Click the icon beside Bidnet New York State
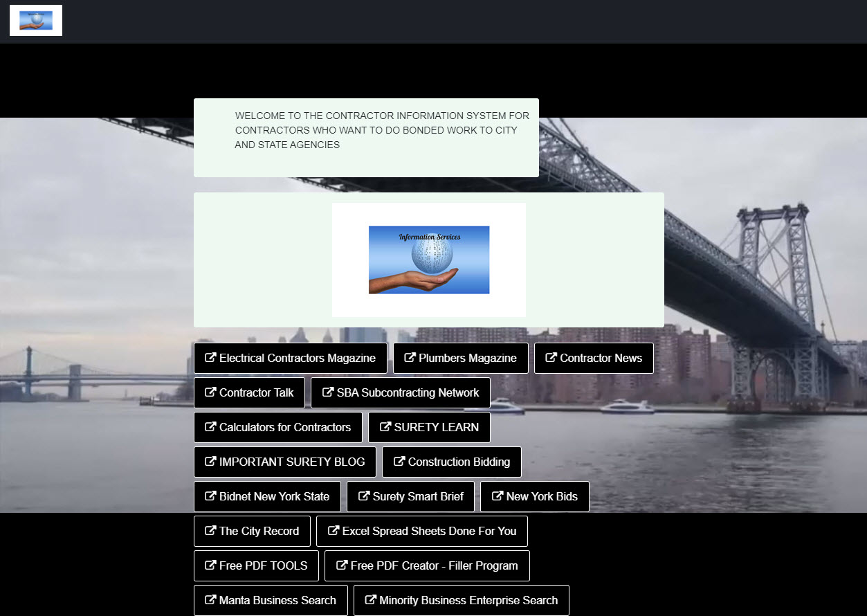867x616 pixels. (211, 496)
